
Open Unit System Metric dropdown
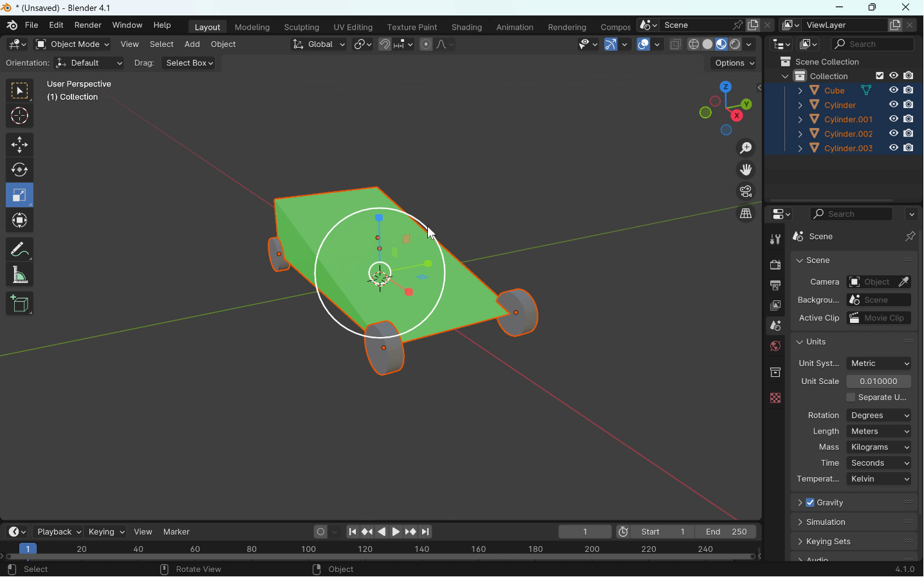pos(880,364)
